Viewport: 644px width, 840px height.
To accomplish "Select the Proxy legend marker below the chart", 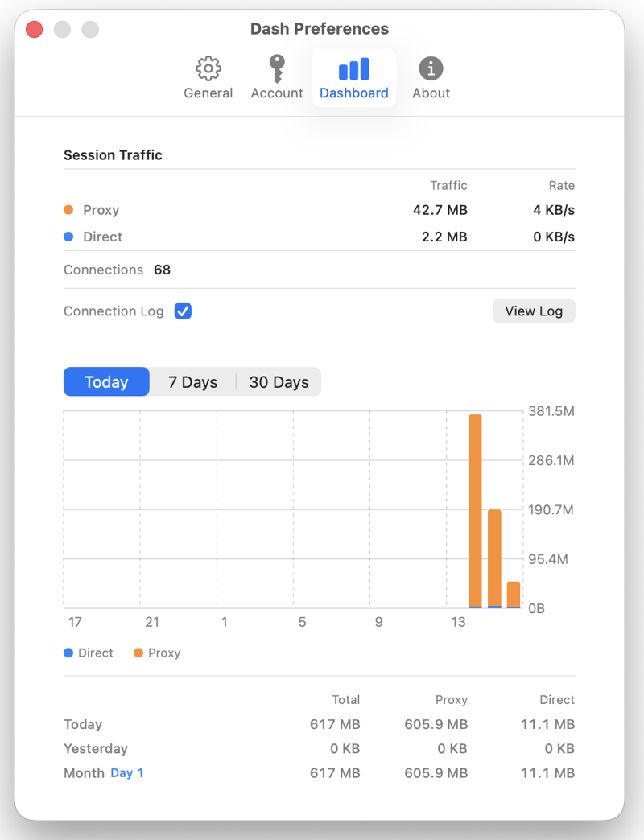I will pos(138,653).
